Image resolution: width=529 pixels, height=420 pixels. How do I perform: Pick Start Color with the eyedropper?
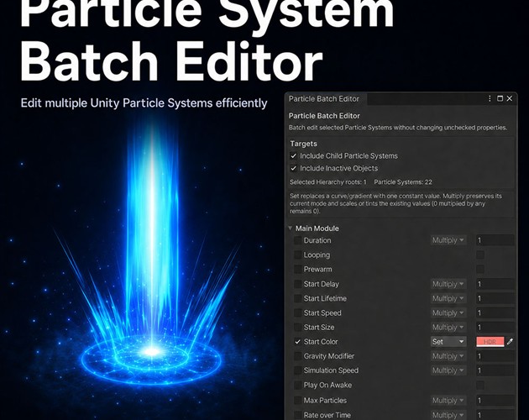pos(510,342)
